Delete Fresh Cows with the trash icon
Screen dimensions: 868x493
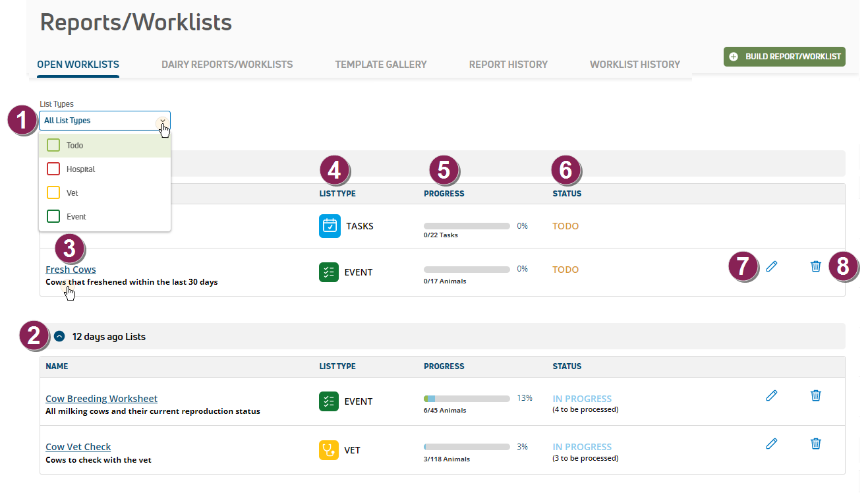pos(816,266)
